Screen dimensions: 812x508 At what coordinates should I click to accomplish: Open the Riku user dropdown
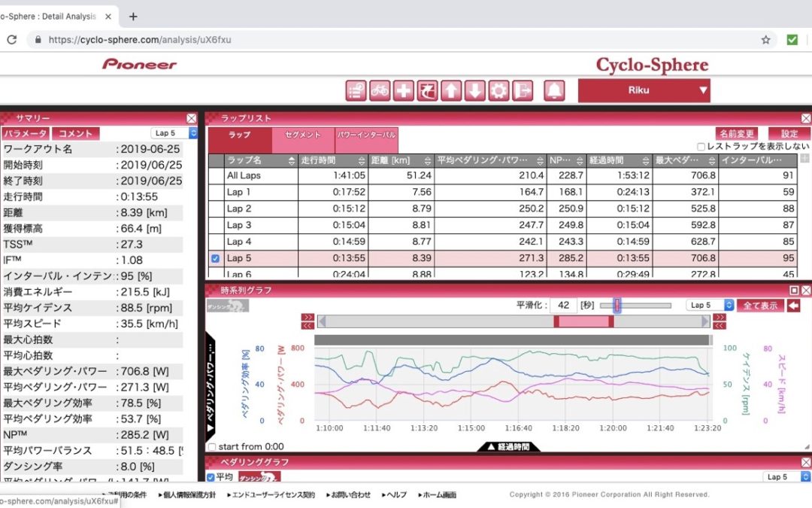click(x=644, y=90)
